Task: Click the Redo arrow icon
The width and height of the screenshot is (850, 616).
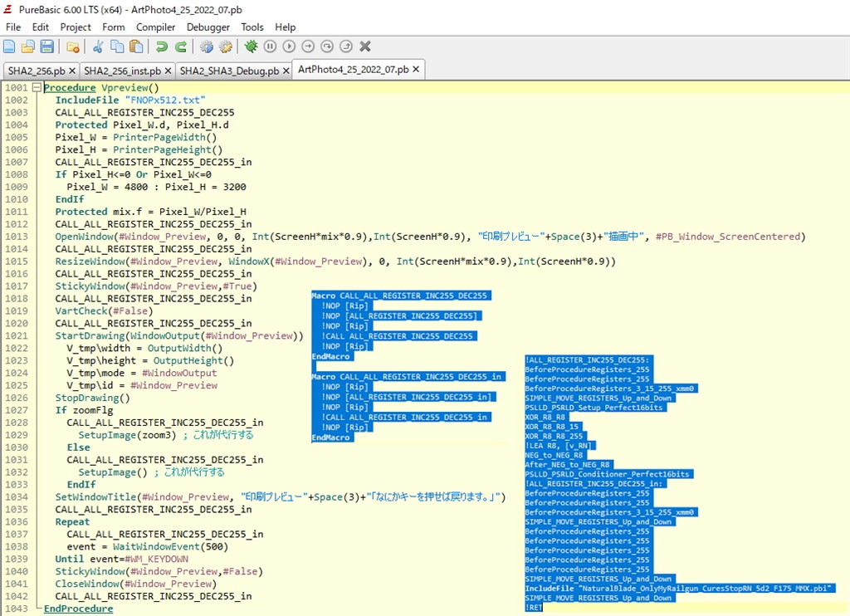Action: coord(181,46)
